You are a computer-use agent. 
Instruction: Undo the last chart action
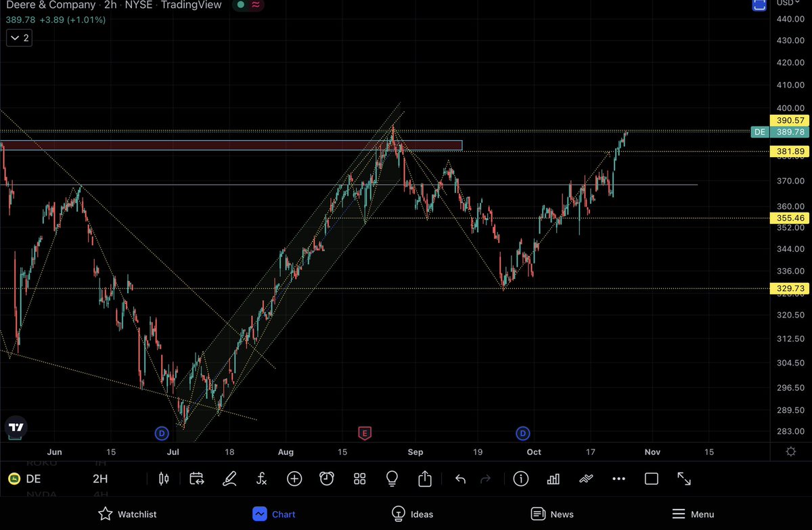(460, 479)
